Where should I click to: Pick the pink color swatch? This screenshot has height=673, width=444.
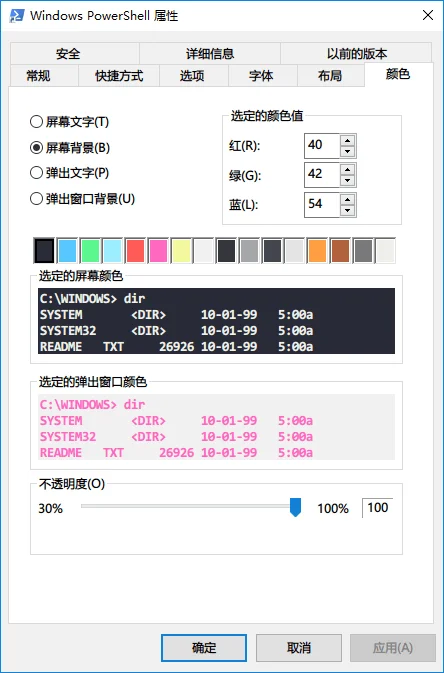pos(158,251)
